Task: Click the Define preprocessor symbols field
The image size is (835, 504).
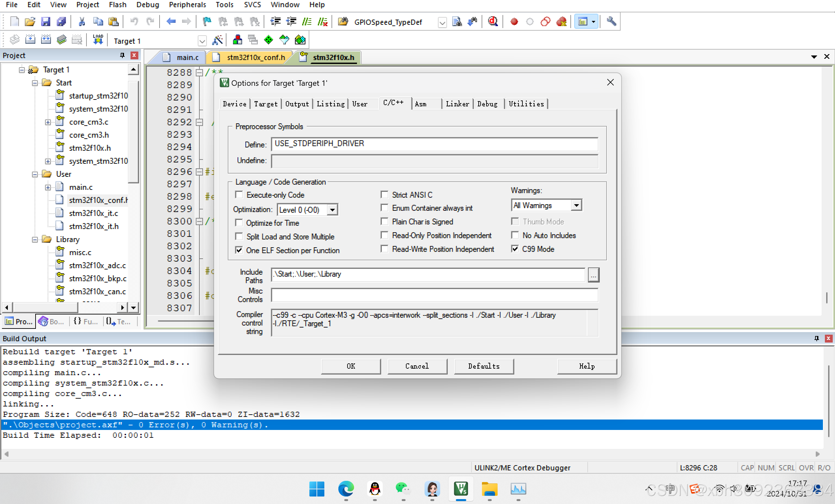Action: click(434, 144)
